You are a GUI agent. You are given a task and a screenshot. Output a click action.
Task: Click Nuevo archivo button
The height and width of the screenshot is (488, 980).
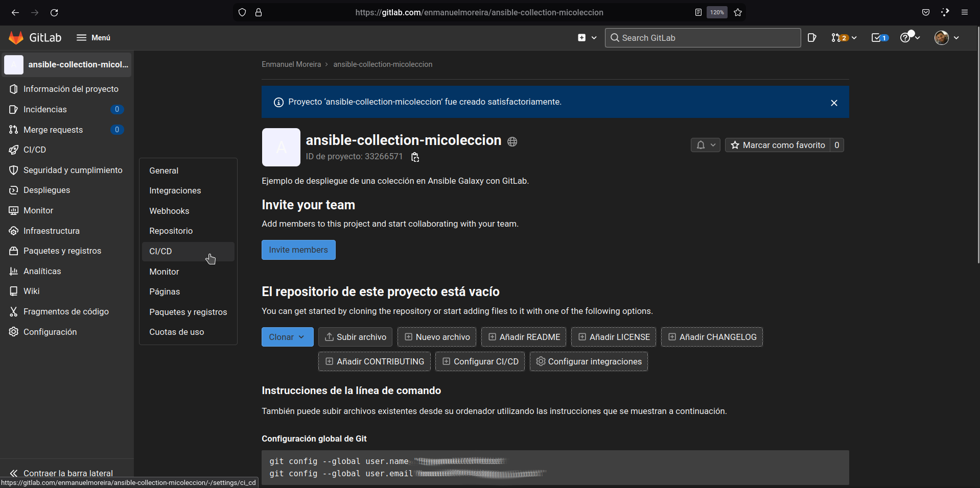tap(437, 337)
